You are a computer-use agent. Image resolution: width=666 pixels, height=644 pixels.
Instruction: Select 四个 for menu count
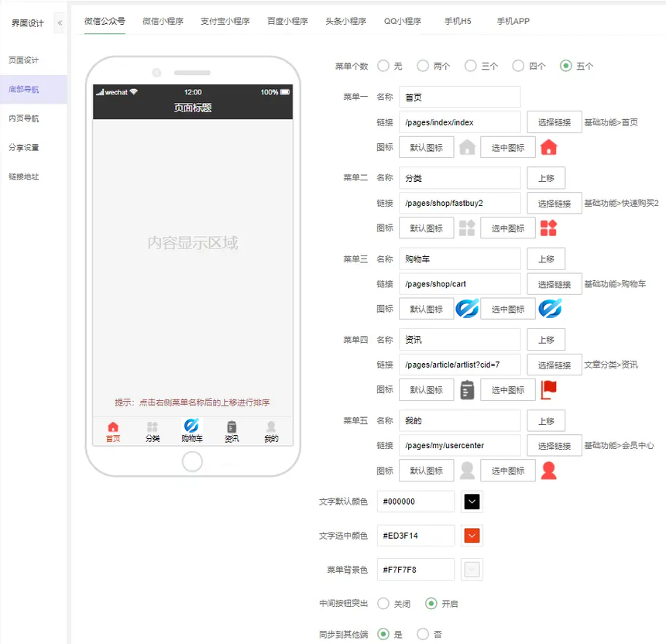pos(518,66)
